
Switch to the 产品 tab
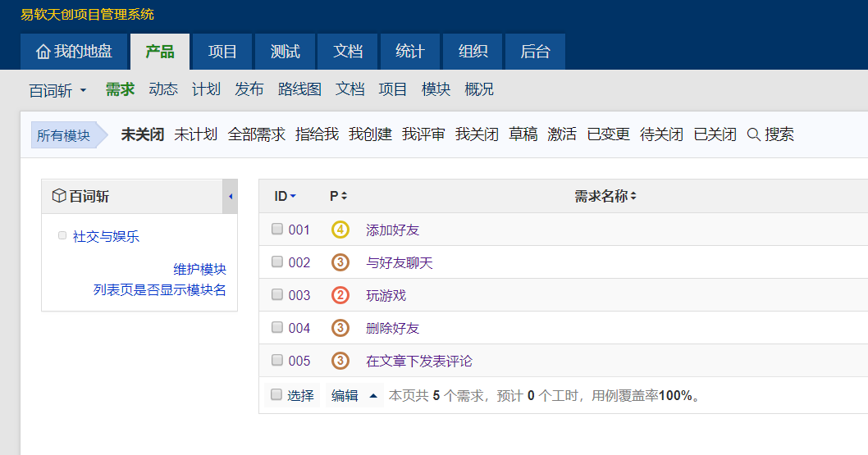[x=159, y=52]
